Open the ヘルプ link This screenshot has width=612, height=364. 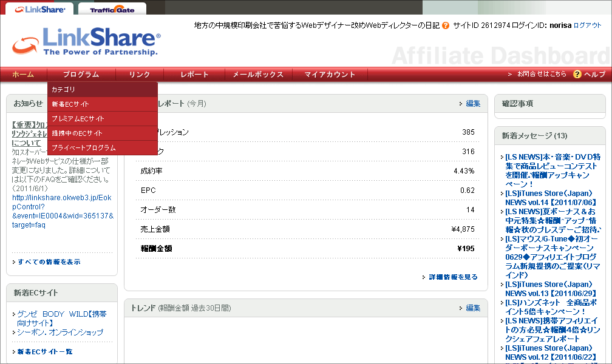click(594, 74)
